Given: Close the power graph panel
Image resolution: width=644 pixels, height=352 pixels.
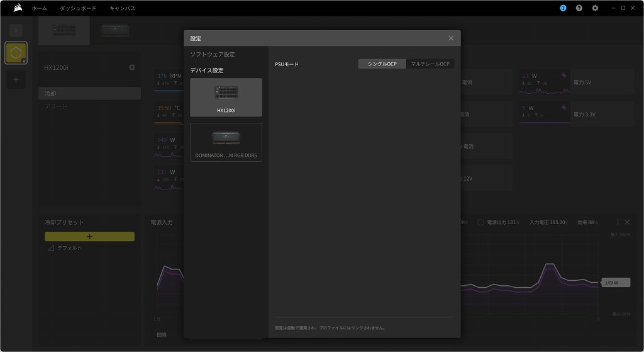Looking at the screenshot, I should pos(627,222).
